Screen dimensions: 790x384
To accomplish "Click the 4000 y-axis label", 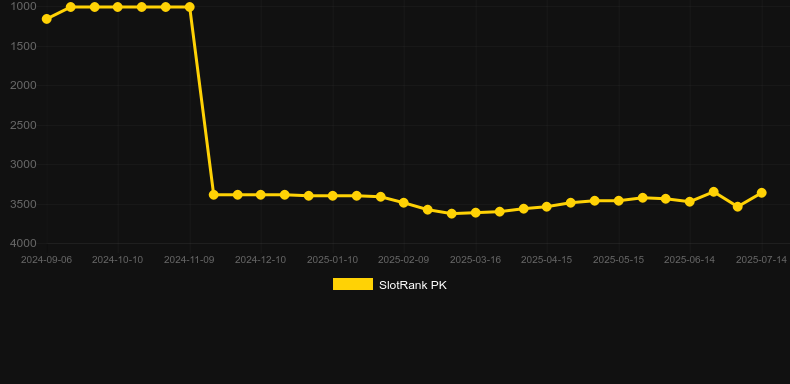I will click(23, 243).
